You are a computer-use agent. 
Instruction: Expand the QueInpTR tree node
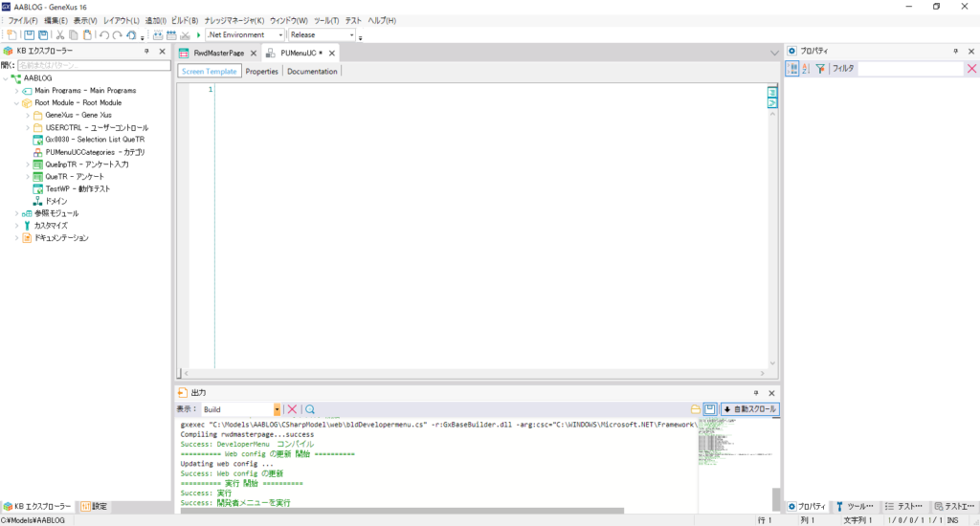click(x=28, y=164)
